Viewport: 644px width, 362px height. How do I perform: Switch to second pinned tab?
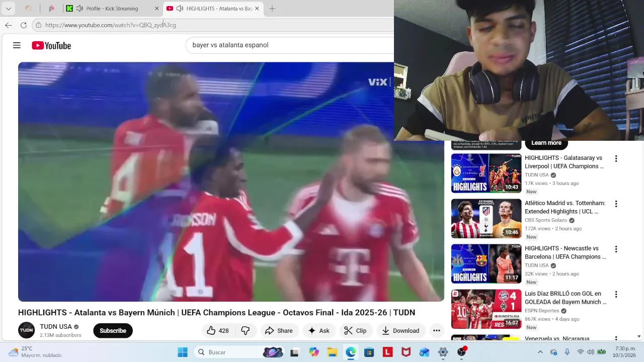point(51,9)
